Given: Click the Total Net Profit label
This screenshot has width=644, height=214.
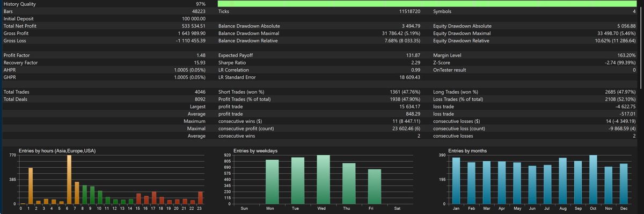Looking at the screenshot, I should 20,26.
